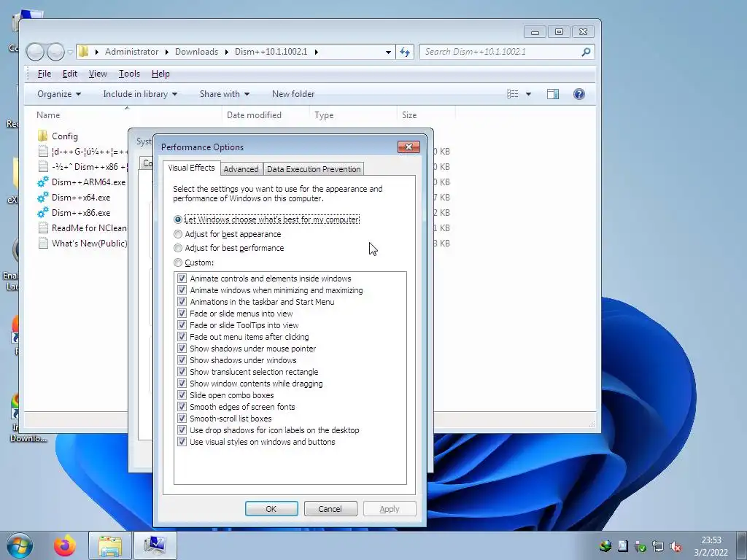Click the refresh arrows beside the address bar
This screenshot has height=560, width=747.
[x=404, y=52]
